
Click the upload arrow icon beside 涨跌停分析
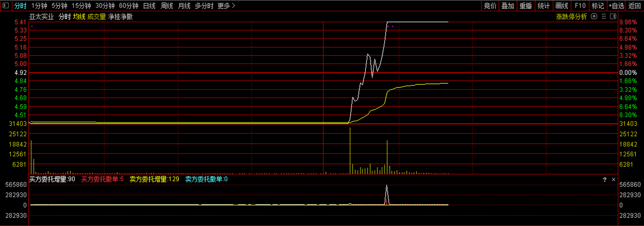click(594, 17)
